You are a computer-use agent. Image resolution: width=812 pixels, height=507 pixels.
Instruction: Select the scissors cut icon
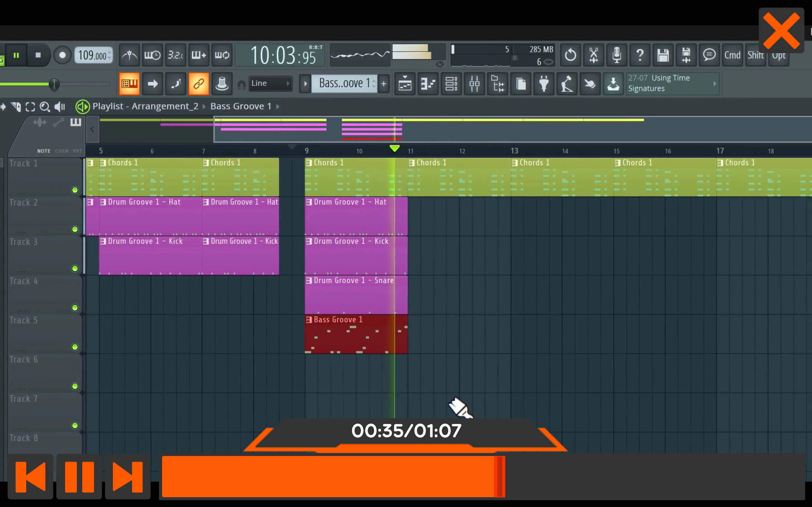(x=593, y=55)
